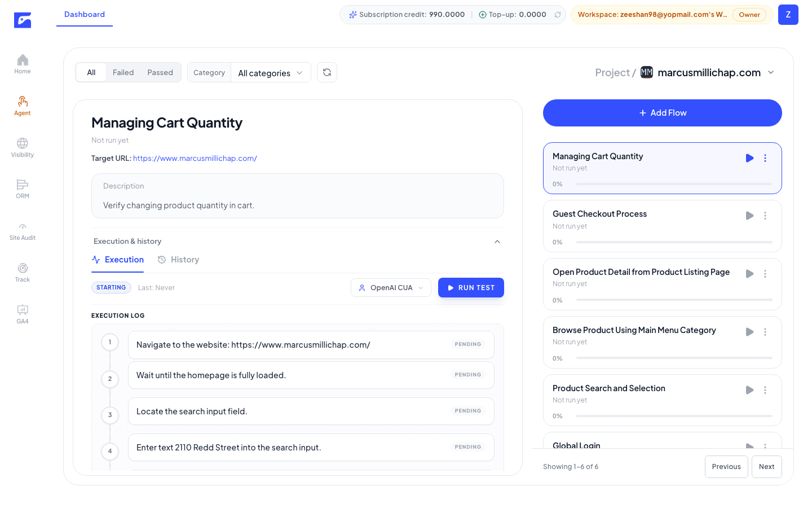This screenshot has height=508, width=812.
Task: Open ORM in the sidebar
Action: coord(23,189)
